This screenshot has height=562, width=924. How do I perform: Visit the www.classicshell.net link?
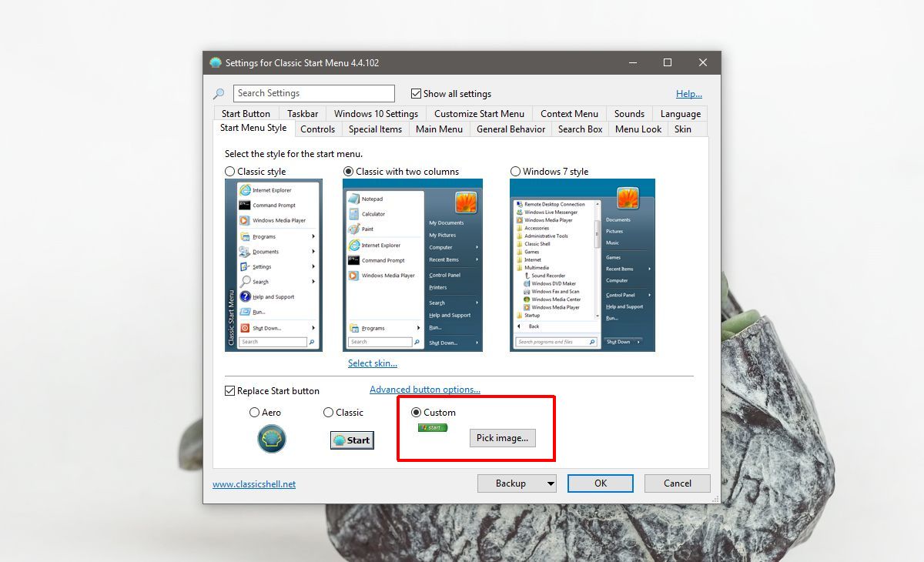click(255, 483)
